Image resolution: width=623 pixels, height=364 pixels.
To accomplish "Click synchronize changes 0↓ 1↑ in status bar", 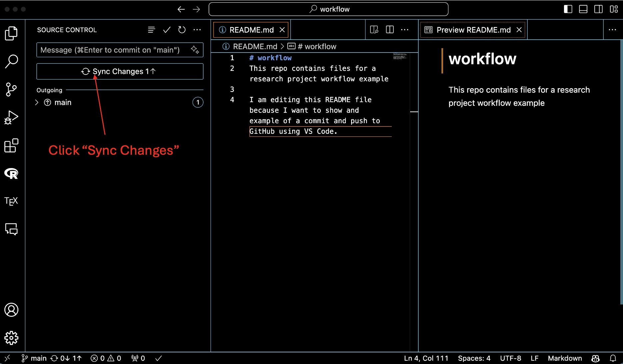I will [66, 358].
